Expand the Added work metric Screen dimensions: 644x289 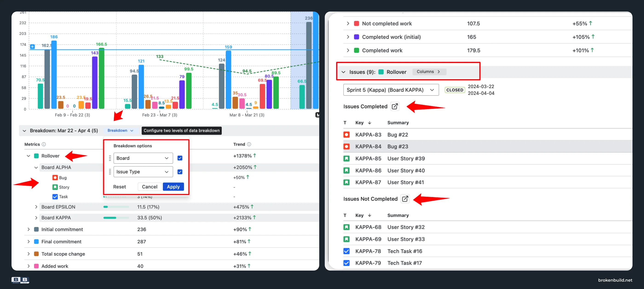[29, 266]
